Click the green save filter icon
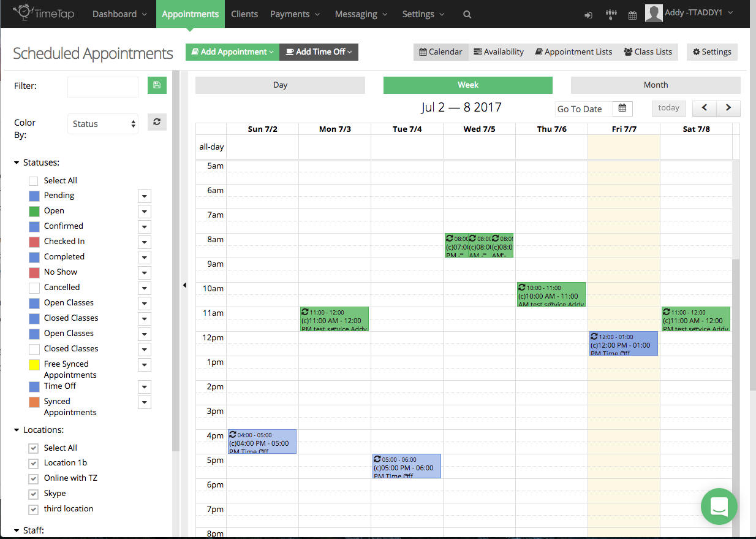This screenshot has height=539, width=756. click(x=157, y=85)
